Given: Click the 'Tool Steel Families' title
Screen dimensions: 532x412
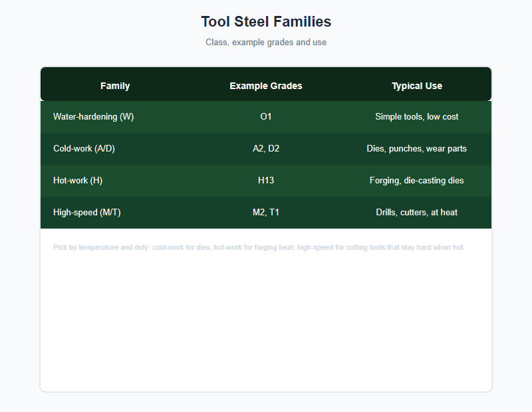Looking at the screenshot, I should click(266, 22).
